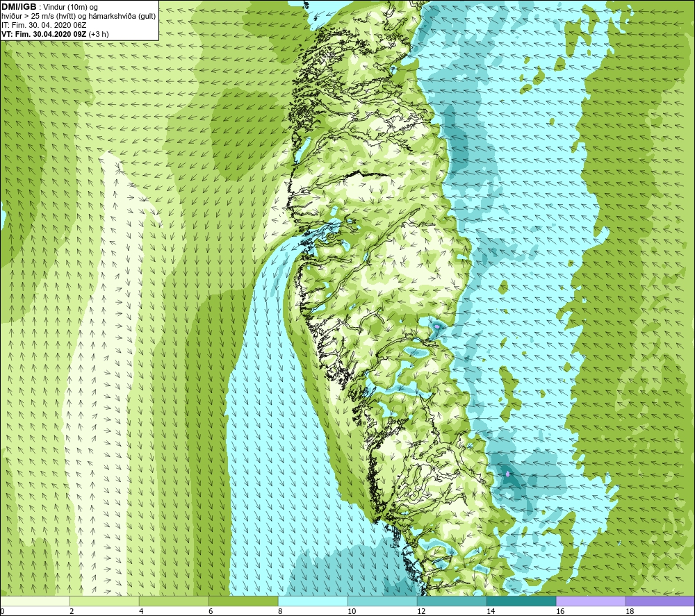Click the legend scale label "4"

coord(141,612)
